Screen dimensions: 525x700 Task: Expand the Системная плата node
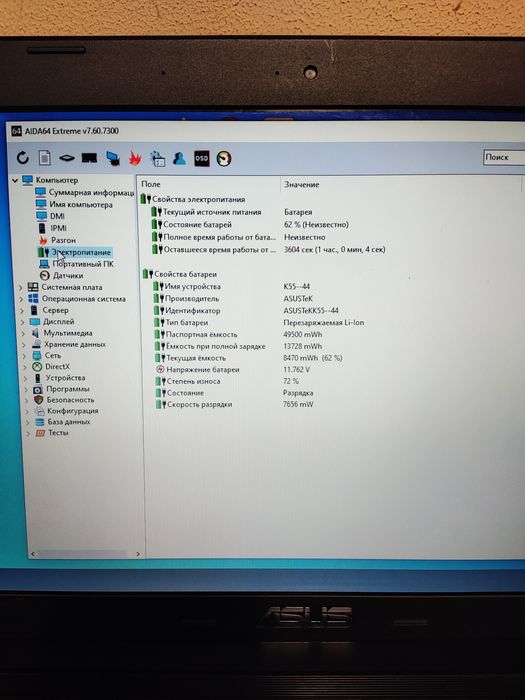click(21, 288)
